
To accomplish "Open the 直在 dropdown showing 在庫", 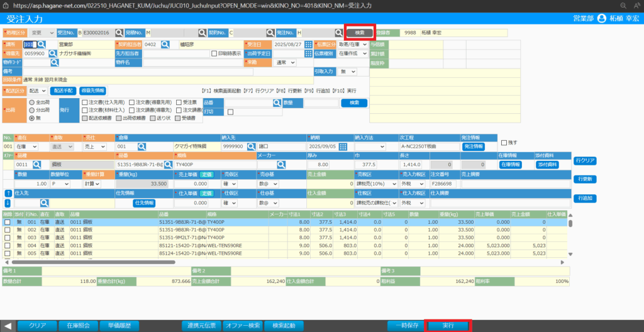I will 26,147.
